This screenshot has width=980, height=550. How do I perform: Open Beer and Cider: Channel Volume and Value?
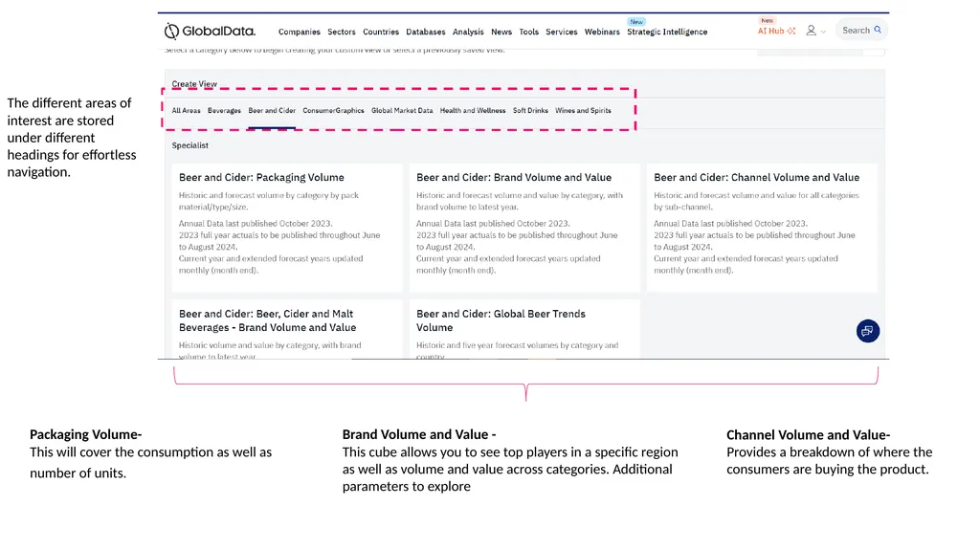pyautogui.click(x=762, y=228)
